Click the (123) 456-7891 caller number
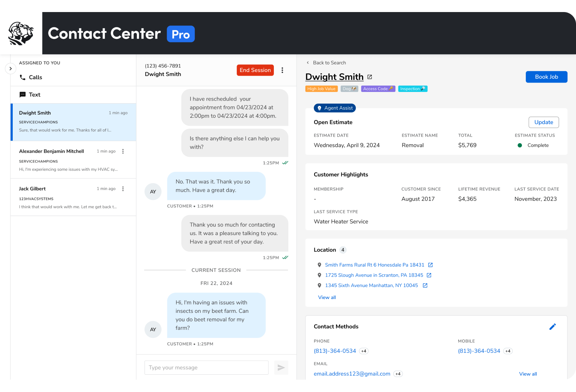The image size is (576, 392). [x=163, y=66]
